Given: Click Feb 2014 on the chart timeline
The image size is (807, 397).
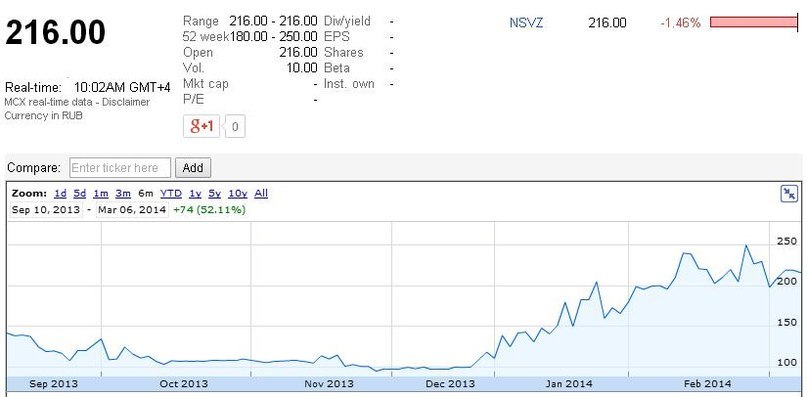Looking at the screenshot, I should coord(707,384).
